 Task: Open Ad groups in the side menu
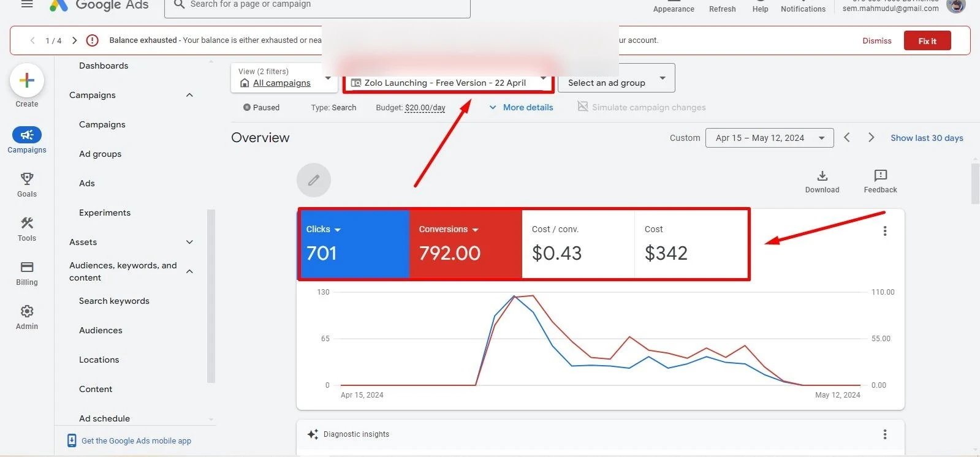(101, 154)
